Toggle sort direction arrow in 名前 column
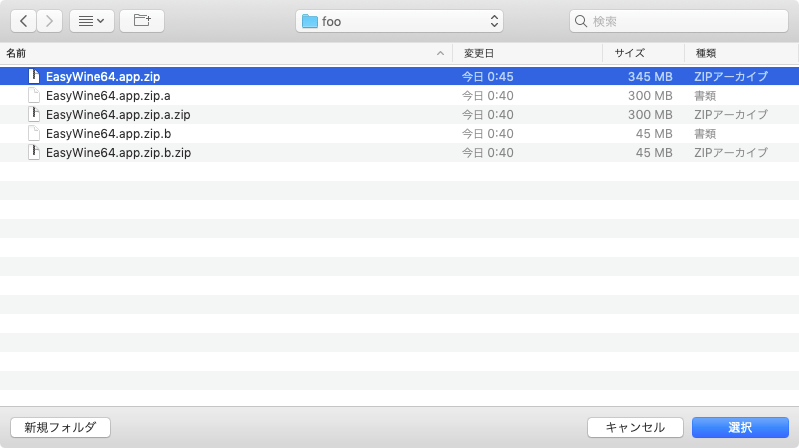Screen dimensions: 799x448 pyautogui.click(x=440, y=53)
